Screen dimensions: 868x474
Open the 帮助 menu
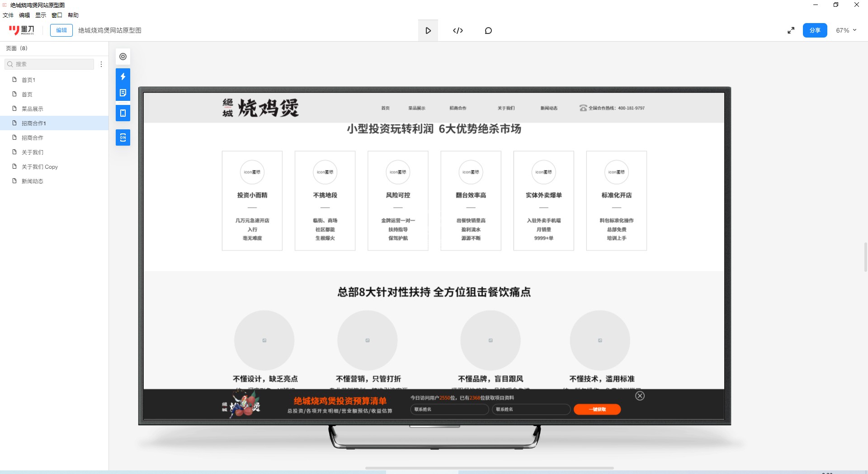[73, 15]
